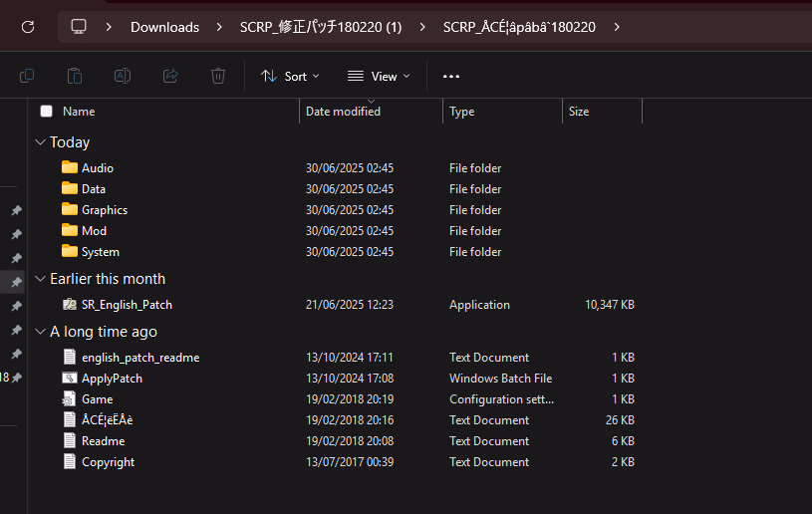Sort by the Size column header
Screen dimensions: 812x514
tap(579, 112)
